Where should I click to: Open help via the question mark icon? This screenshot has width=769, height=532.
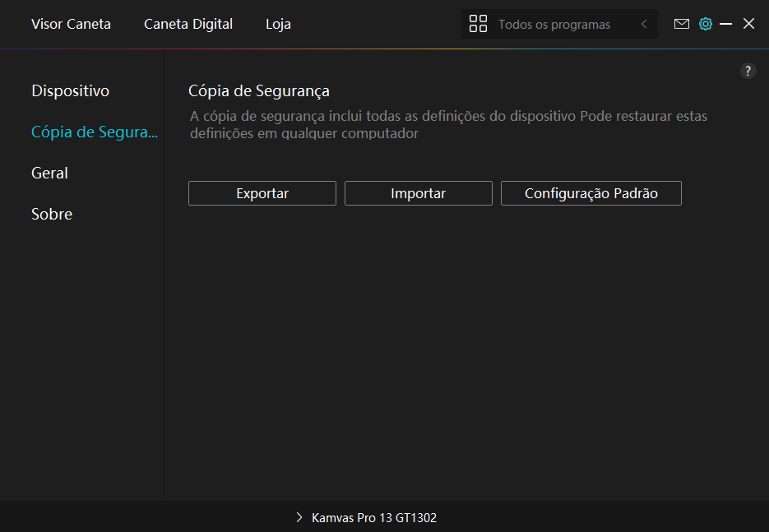point(748,71)
